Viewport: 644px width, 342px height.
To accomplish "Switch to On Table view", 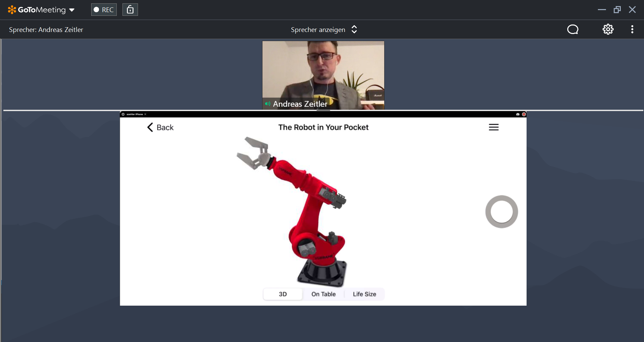I will (323, 294).
